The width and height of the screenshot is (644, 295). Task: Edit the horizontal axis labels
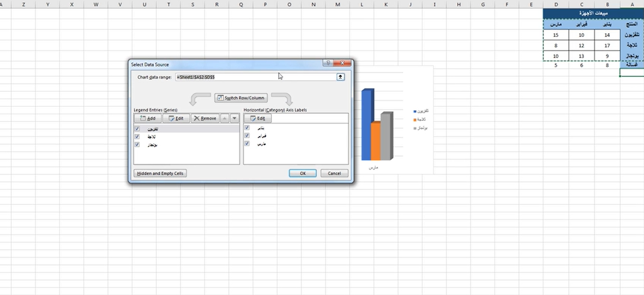pos(258,118)
